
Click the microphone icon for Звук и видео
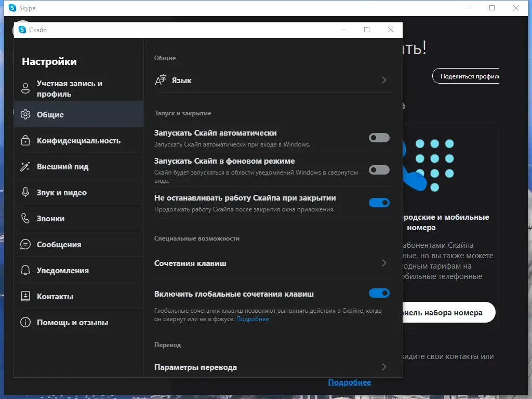25,192
